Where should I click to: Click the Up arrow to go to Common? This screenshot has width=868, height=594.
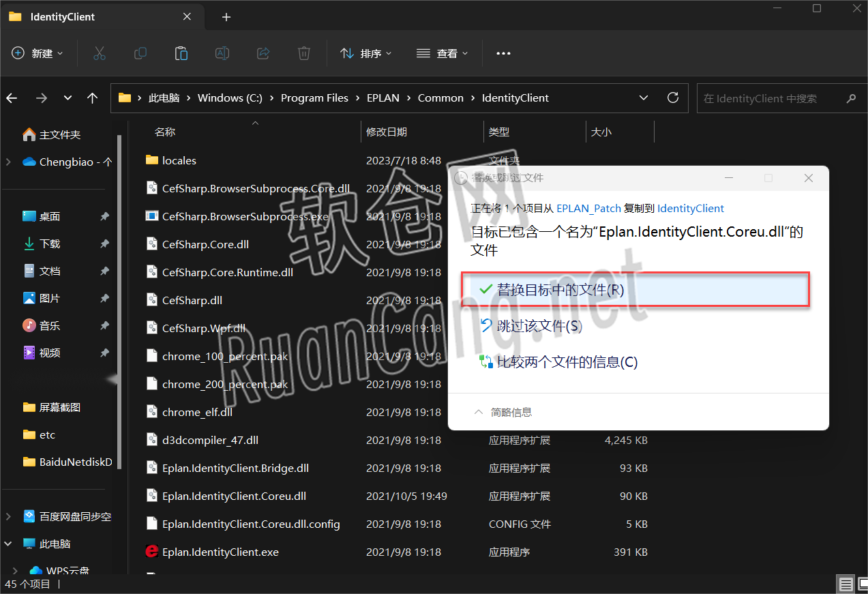pos(92,98)
